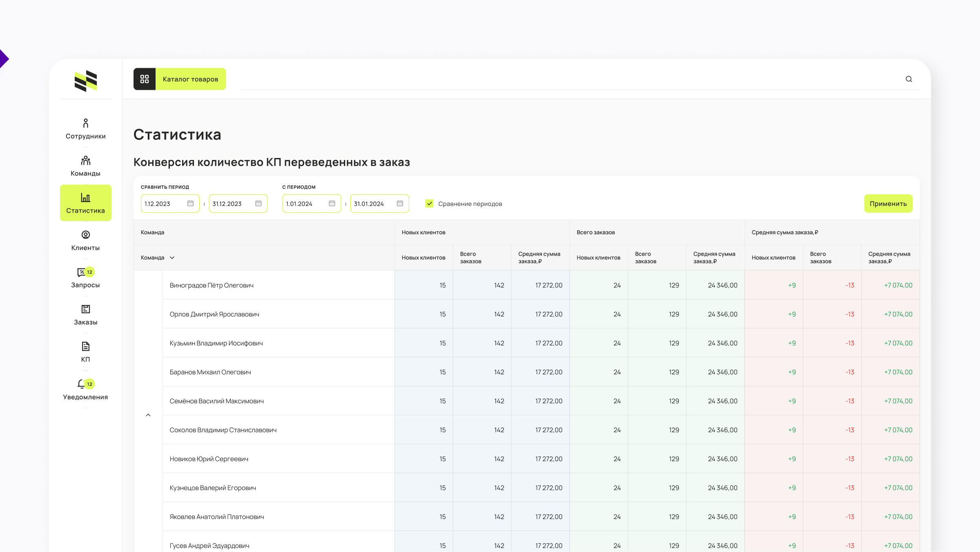Click row Виноградов Пётр Олегович
Image resolution: width=980 pixels, height=552 pixels.
(x=212, y=285)
